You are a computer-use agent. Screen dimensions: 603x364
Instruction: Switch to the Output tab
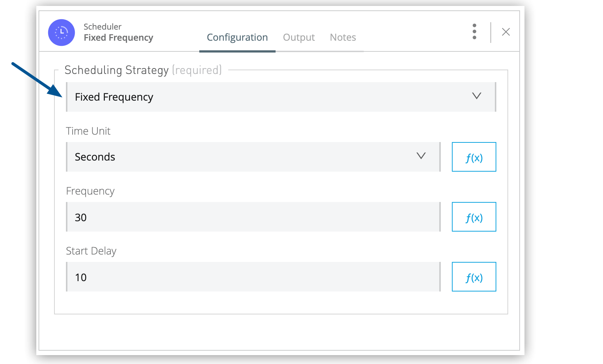click(x=299, y=37)
